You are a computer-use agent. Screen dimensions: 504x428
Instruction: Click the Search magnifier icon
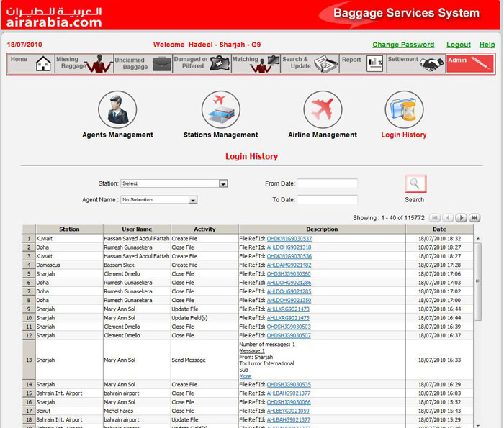tap(415, 184)
